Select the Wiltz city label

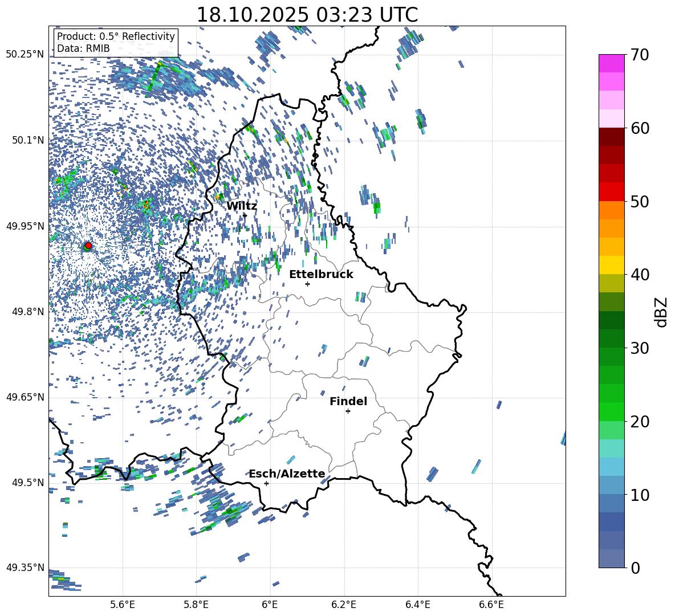[x=242, y=206]
